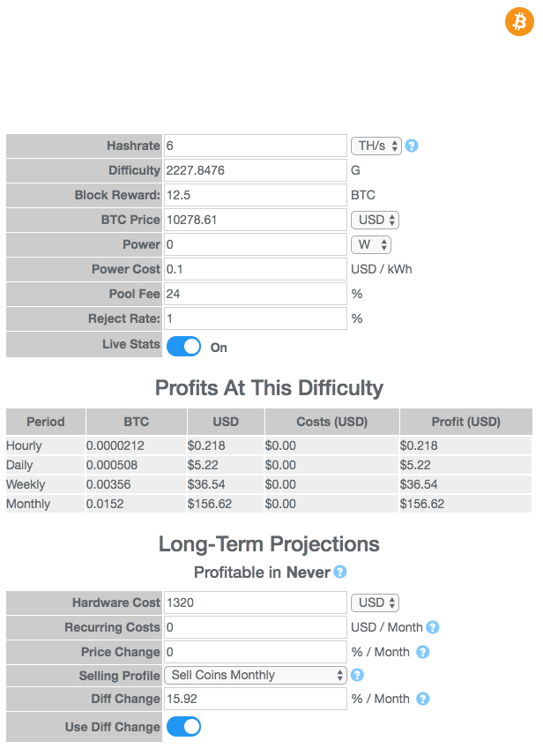Click into the Hashrate input field

point(256,146)
